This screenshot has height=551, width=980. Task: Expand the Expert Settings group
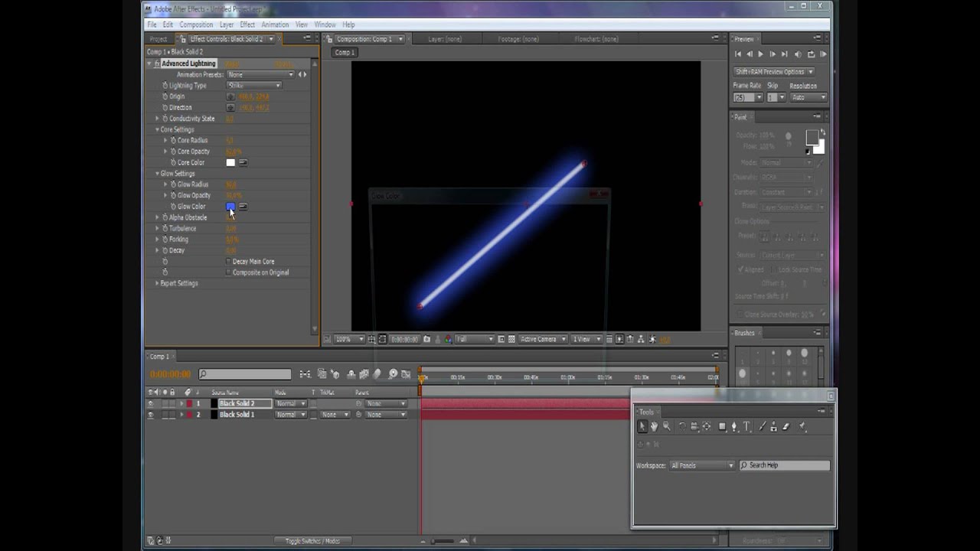[x=157, y=283]
